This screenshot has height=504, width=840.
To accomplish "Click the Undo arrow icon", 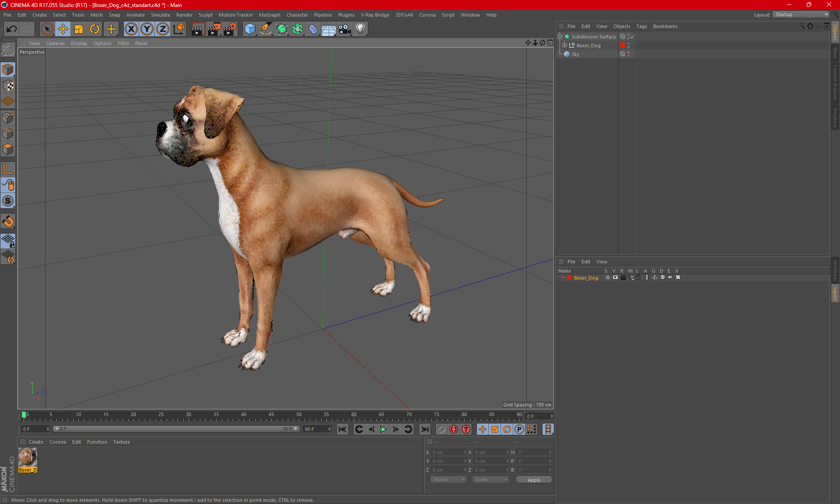I will pos(12,29).
